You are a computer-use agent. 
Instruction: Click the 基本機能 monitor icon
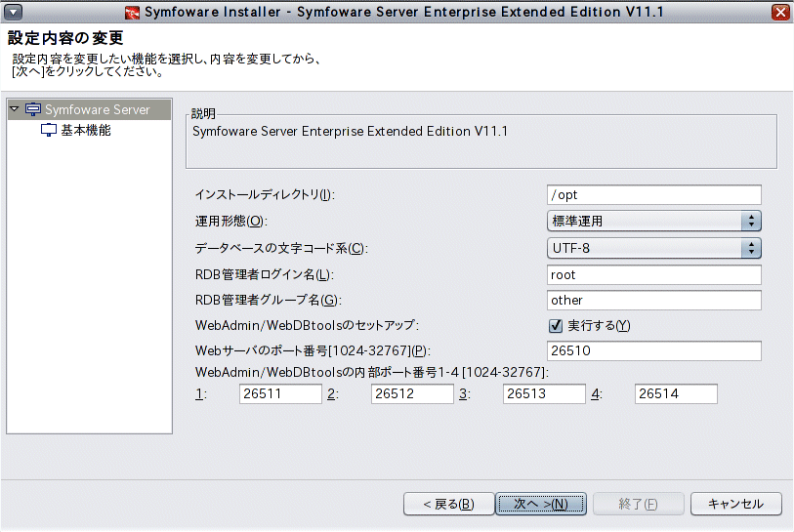pyautogui.click(x=49, y=130)
